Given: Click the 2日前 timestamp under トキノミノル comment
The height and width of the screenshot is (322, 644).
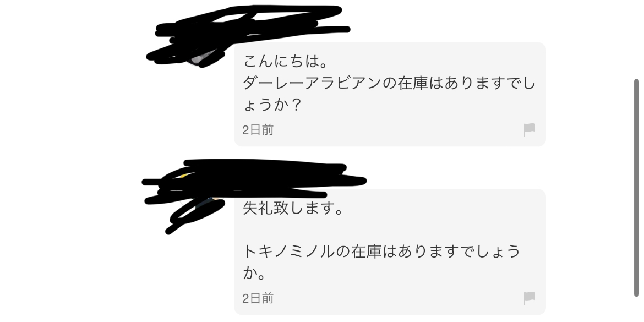Looking at the screenshot, I should (x=258, y=298).
